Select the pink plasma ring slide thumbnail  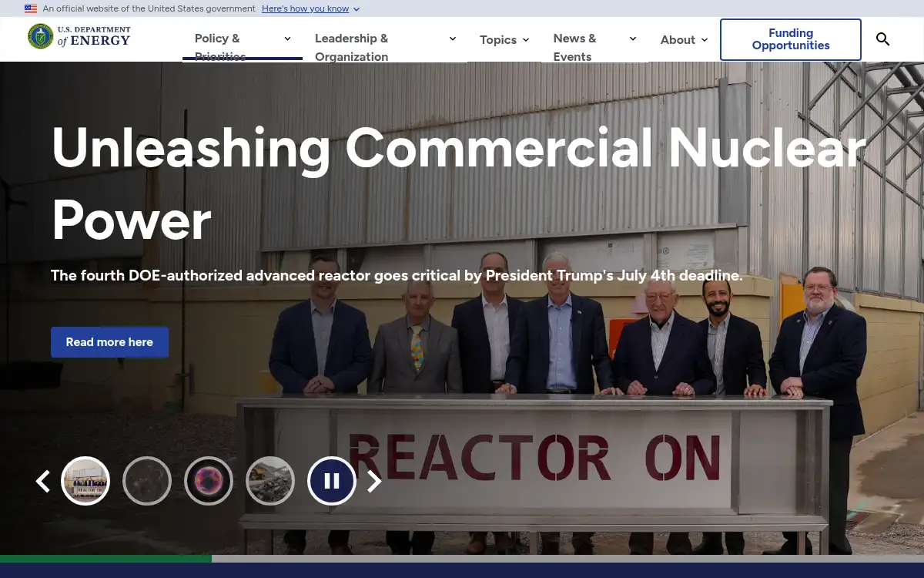(x=209, y=481)
